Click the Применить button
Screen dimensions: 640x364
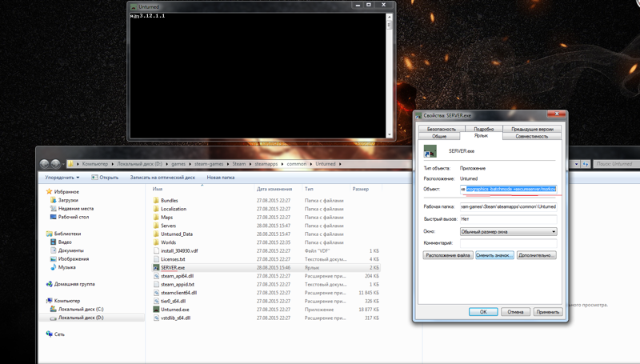(x=548, y=312)
